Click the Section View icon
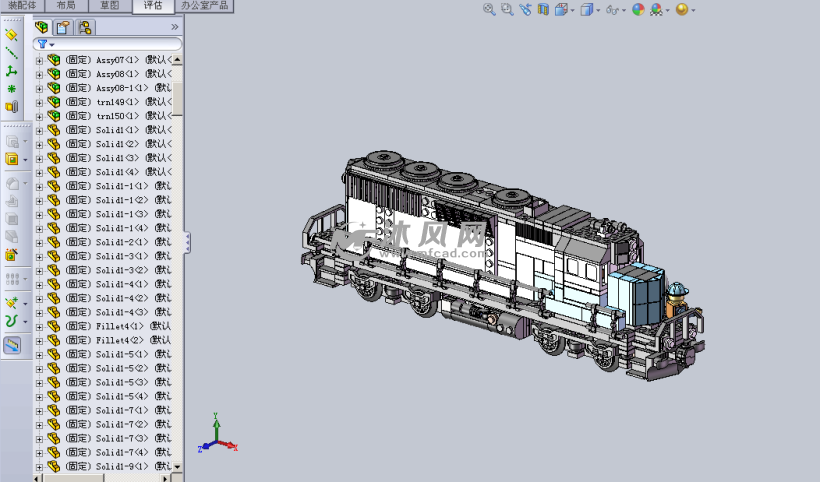 [543, 9]
